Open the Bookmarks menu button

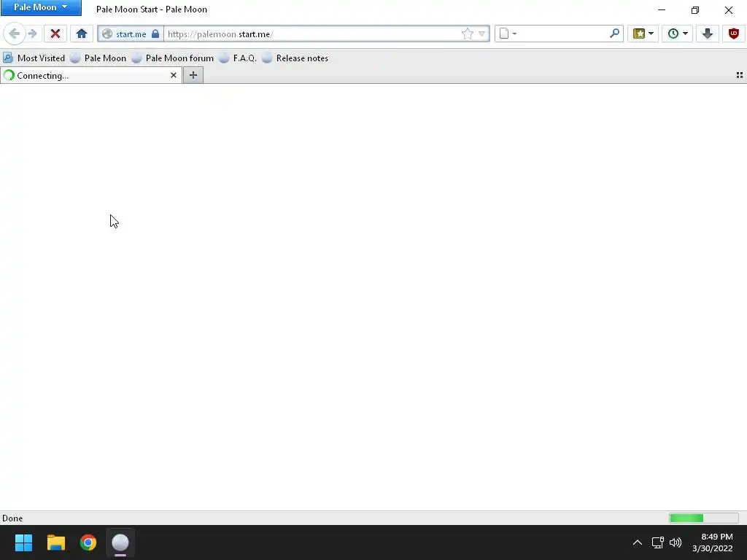point(639,34)
